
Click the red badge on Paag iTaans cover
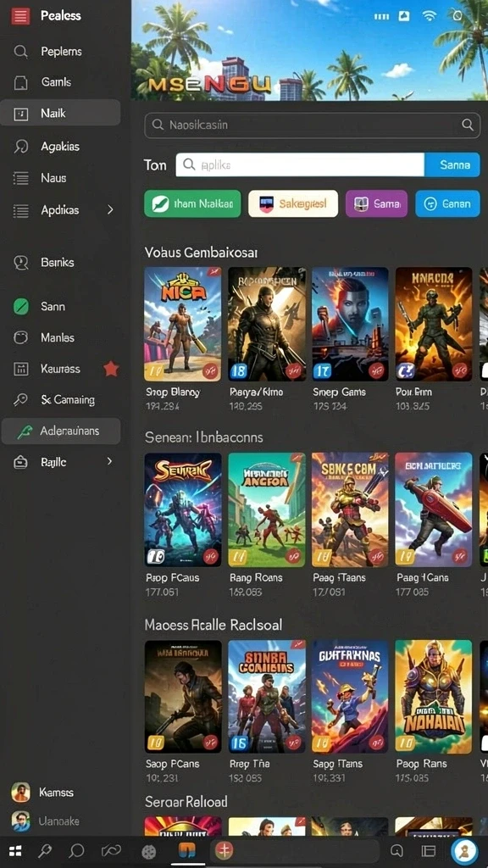(377, 556)
